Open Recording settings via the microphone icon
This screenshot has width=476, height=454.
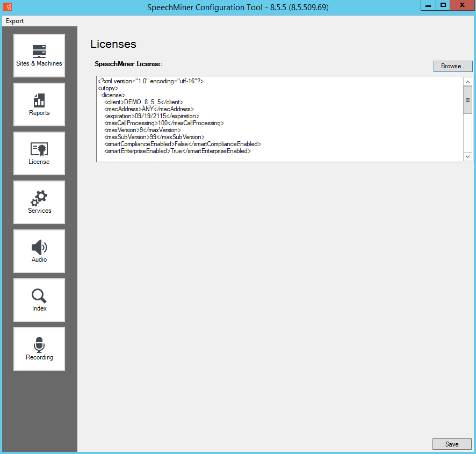pos(39,349)
